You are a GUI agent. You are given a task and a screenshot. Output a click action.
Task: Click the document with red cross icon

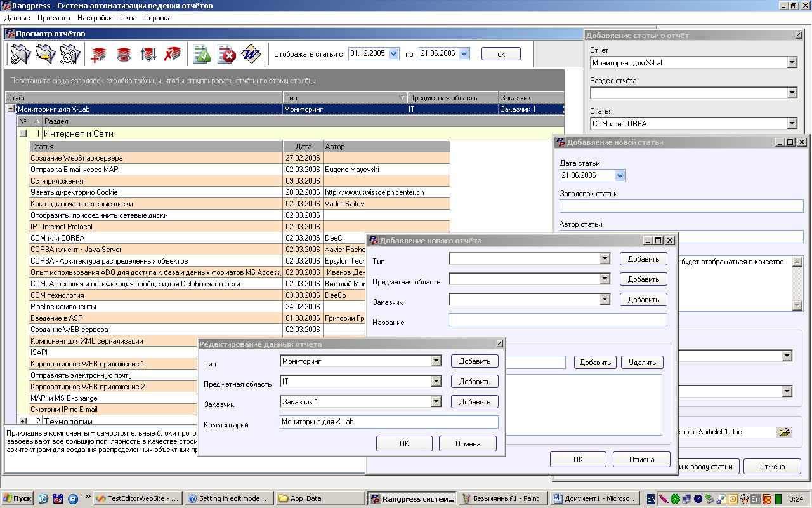[226, 55]
